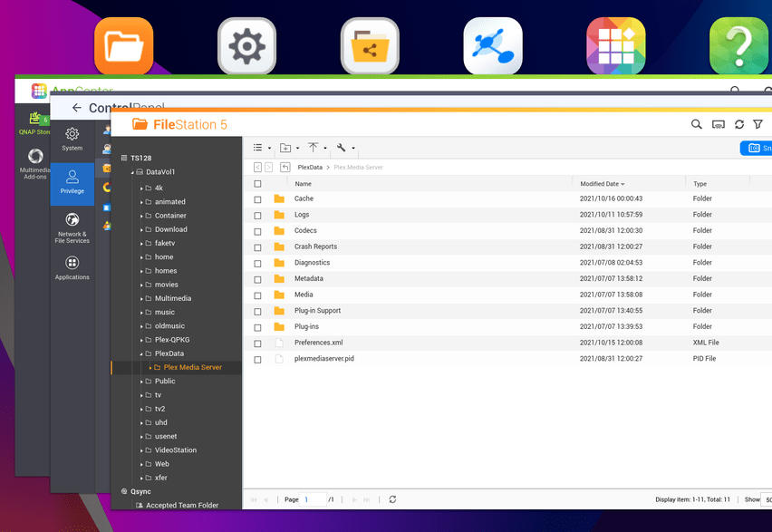Image resolution: width=772 pixels, height=532 pixels.
Task: Check the box for Crash Reports folder
Action: tap(257, 247)
